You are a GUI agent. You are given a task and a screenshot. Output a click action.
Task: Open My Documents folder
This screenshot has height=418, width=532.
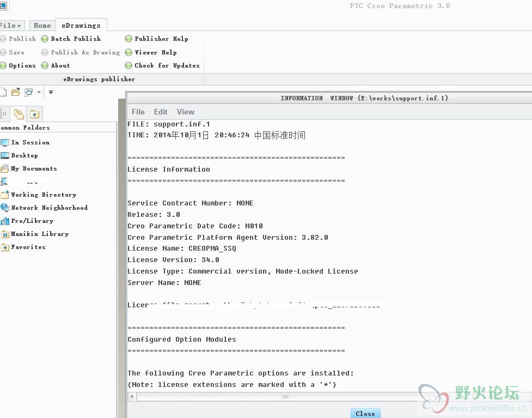29,168
